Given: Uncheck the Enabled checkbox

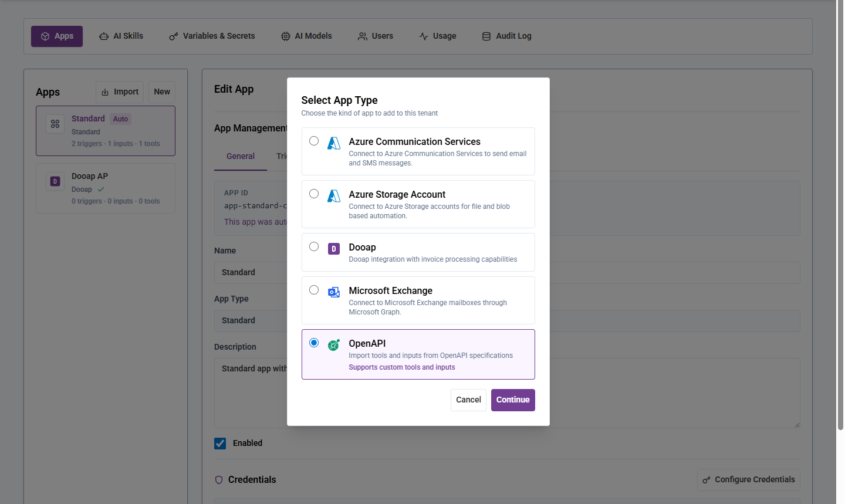Looking at the screenshot, I should tap(220, 444).
